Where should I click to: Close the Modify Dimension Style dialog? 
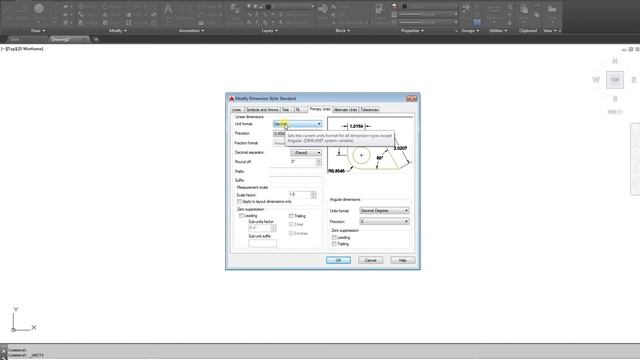tap(411, 98)
